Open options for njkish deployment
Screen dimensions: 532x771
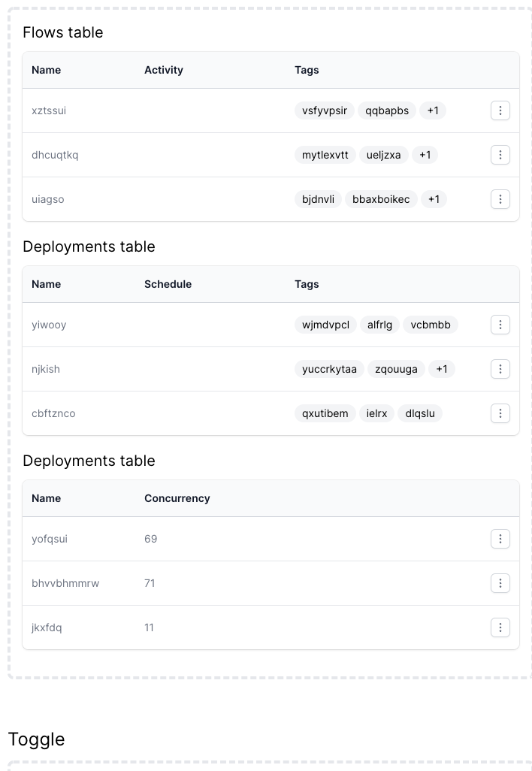pos(500,368)
